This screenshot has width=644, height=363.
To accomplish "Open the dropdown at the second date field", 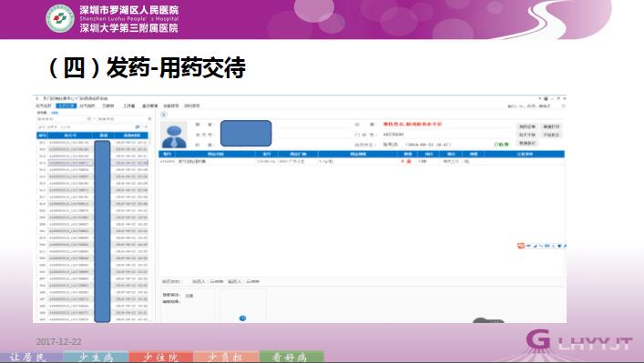I will pos(149,119).
